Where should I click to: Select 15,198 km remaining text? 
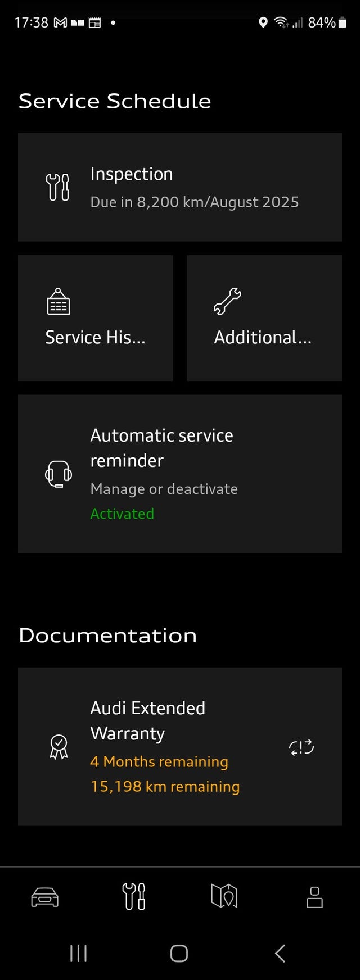tap(165, 786)
